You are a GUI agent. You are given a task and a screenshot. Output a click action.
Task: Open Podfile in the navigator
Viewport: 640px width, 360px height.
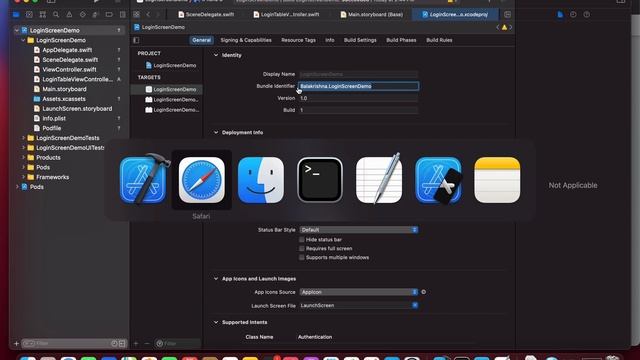pyautogui.click(x=51, y=128)
